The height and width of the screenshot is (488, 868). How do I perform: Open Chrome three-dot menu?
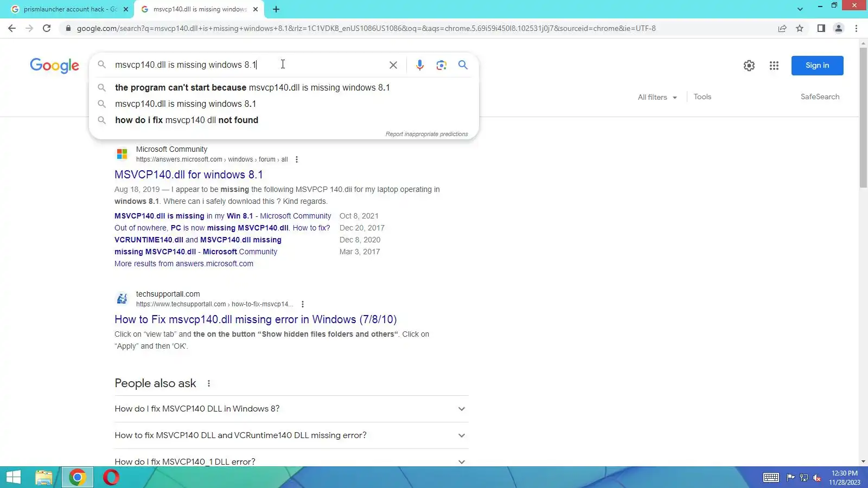click(857, 28)
